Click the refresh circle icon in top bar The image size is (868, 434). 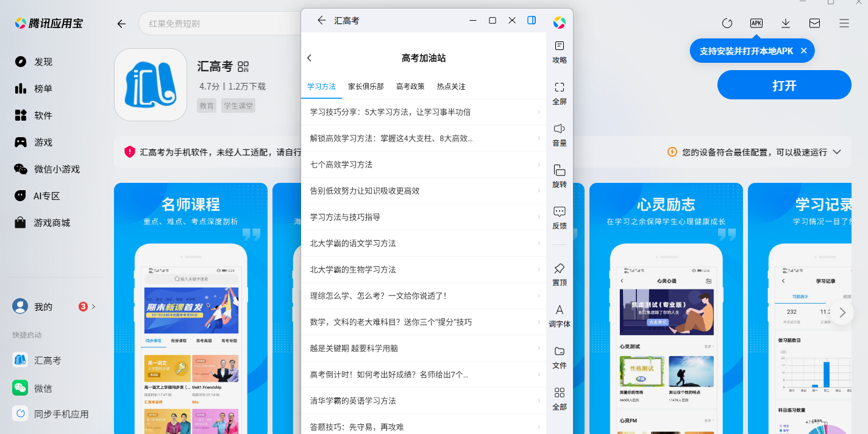click(x=727, y=23)
